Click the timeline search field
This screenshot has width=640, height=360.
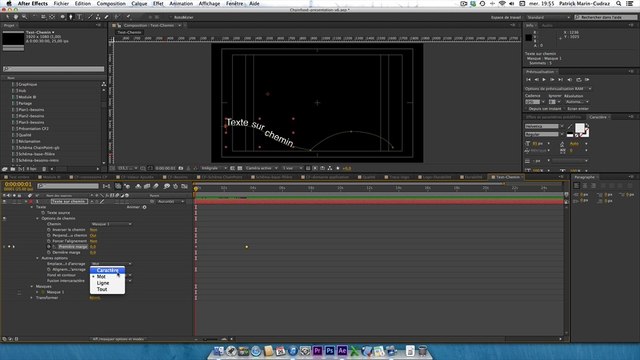(x=68, y=186)
